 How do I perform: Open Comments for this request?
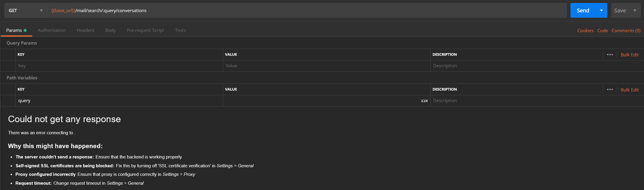coord(626,30)
